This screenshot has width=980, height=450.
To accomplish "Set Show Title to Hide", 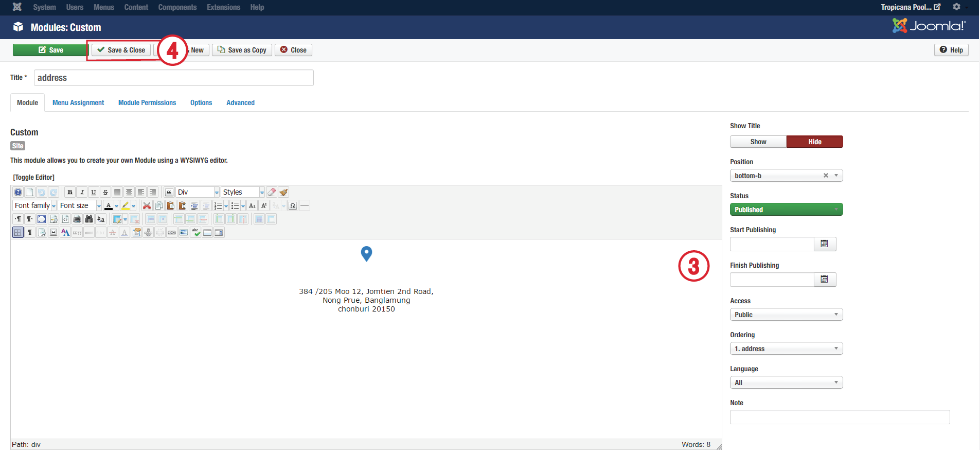I will 815,142.
